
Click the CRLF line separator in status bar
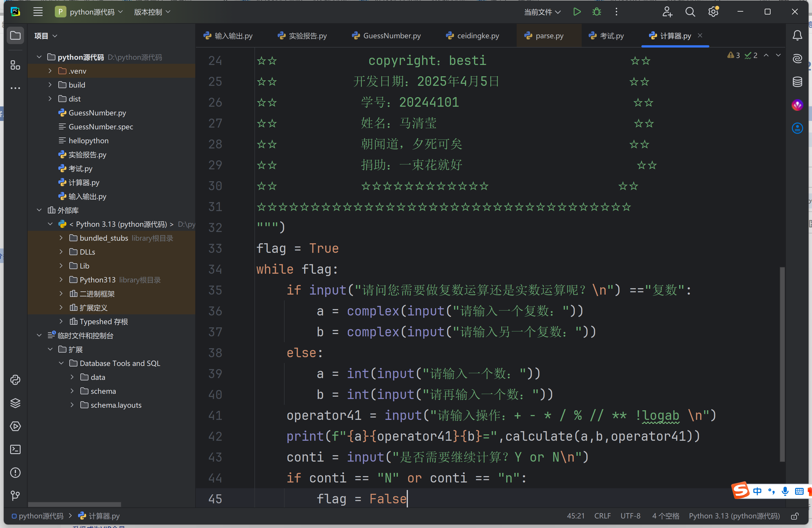[602, 516]
